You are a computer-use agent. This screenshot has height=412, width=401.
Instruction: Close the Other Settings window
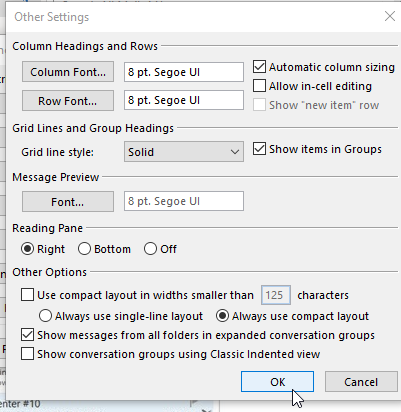click(x=390, y=16)
